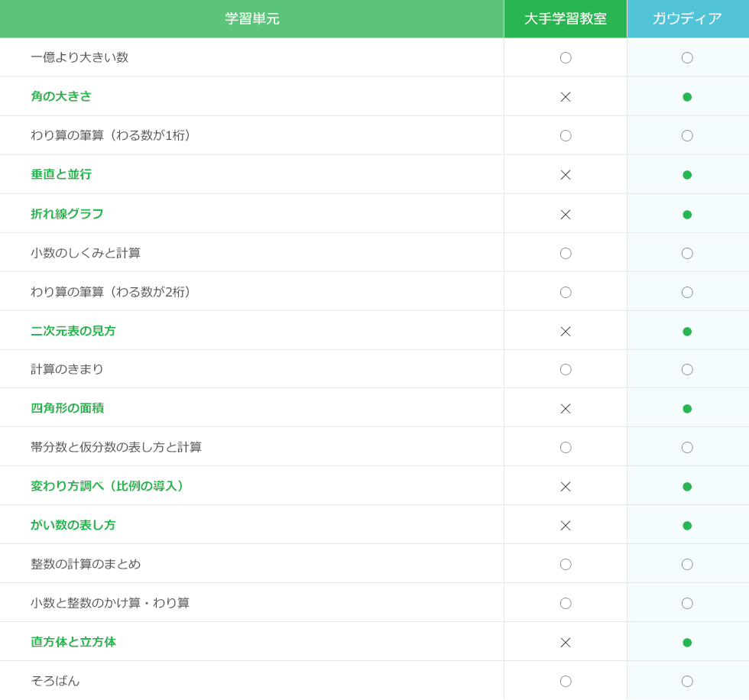Click the 変わり方調べ（比例の導入） label
Screen dimensions: 749x700
110,486
